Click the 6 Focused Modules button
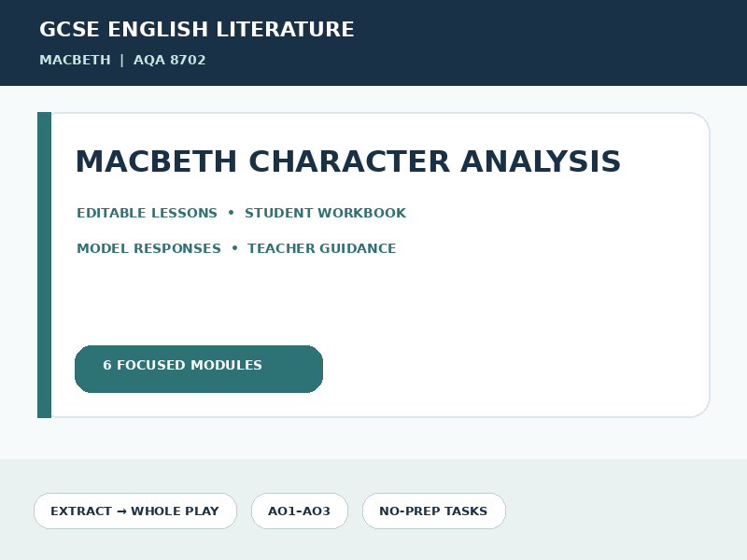This screenshot has width=747, height=560. [199, 369]
